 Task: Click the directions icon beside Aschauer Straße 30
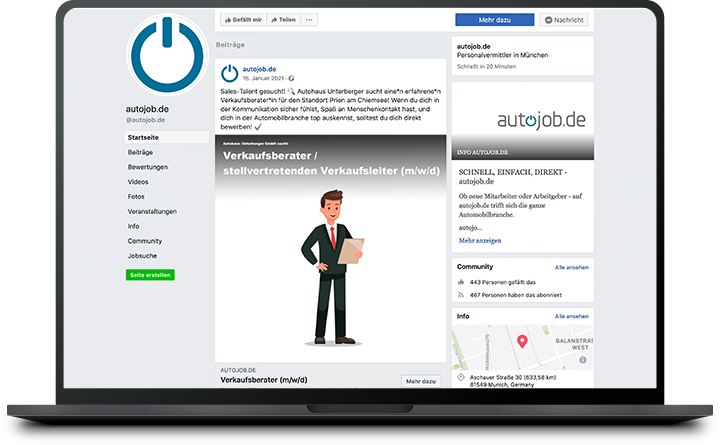pyautogui.click(x=461, y=377)
